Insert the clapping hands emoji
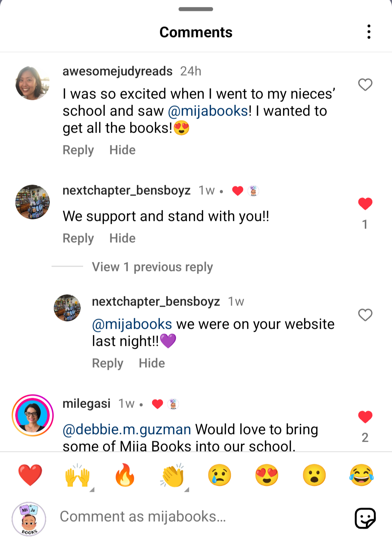The width and height of the screenshot is (392, 555). tap(173, 475)
